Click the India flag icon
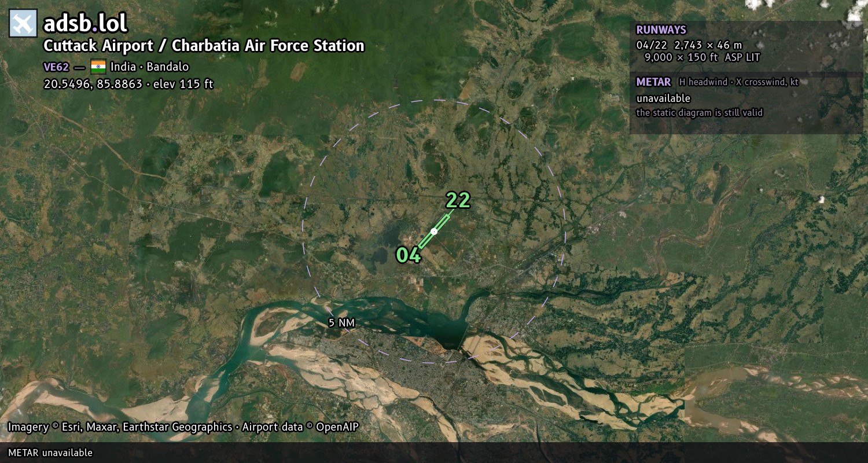 pyautogui.click(x=98, y=67)
